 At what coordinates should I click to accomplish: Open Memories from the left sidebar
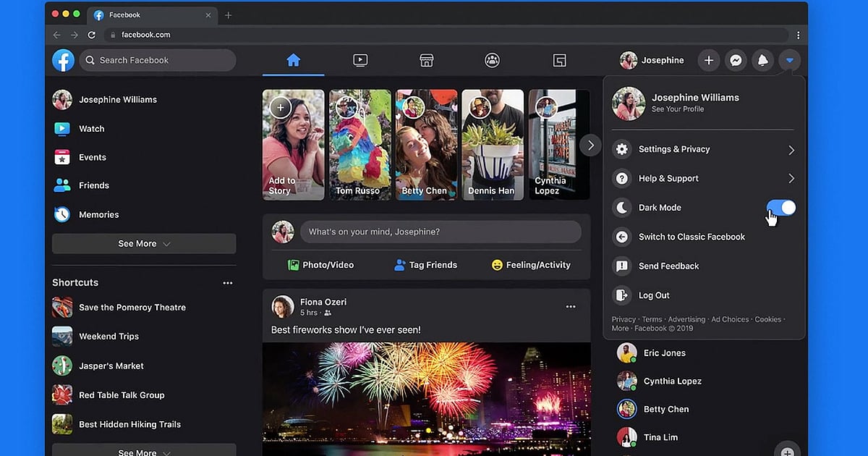point(98,214)
